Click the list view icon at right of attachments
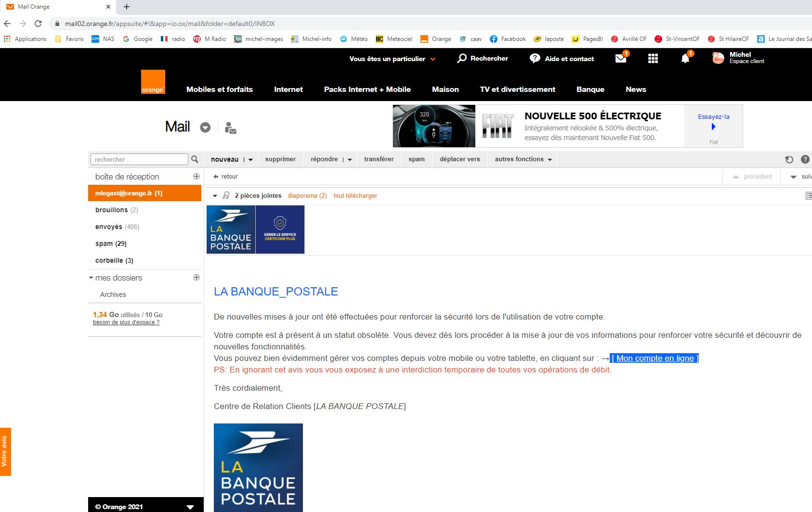The image size is (812, 512). click(809, 195)
